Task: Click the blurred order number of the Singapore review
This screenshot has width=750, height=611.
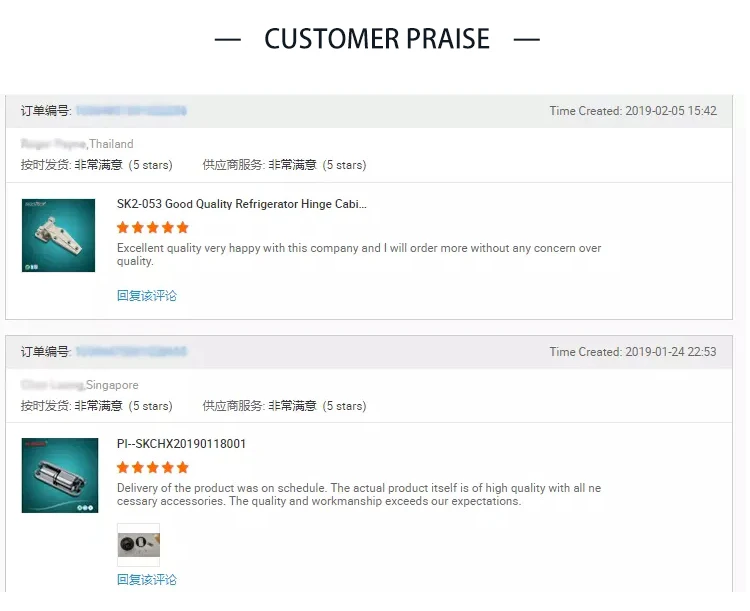Action: click(131, 352)
